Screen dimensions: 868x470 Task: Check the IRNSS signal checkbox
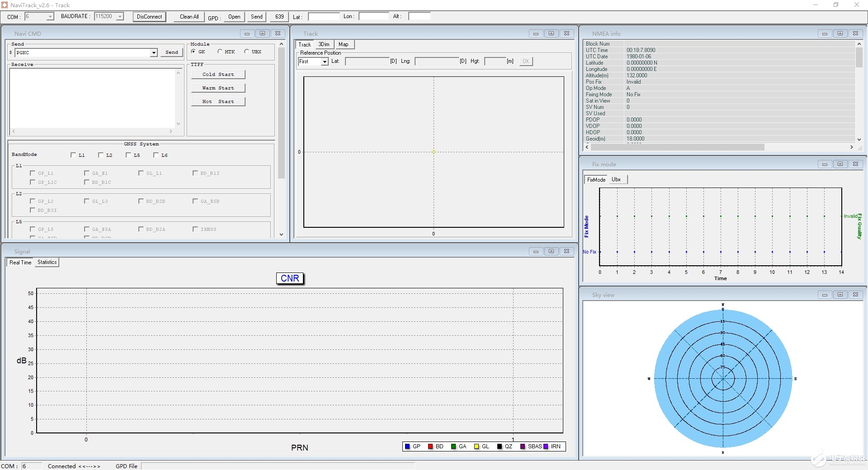(195, 229)
